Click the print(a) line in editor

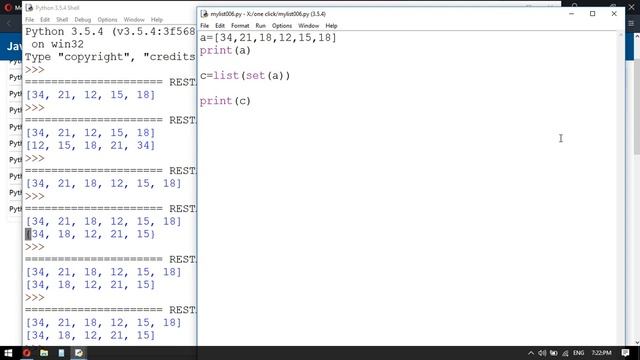point(225,51)
